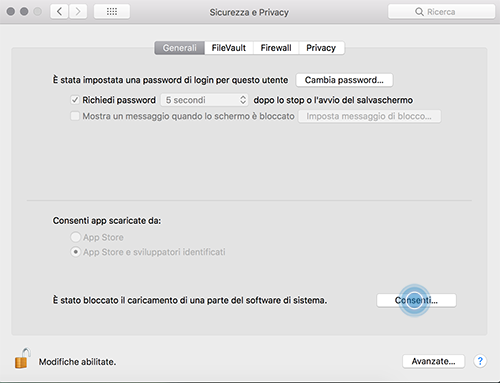Focus the Ricerca search field

click(x=441, y=12)
